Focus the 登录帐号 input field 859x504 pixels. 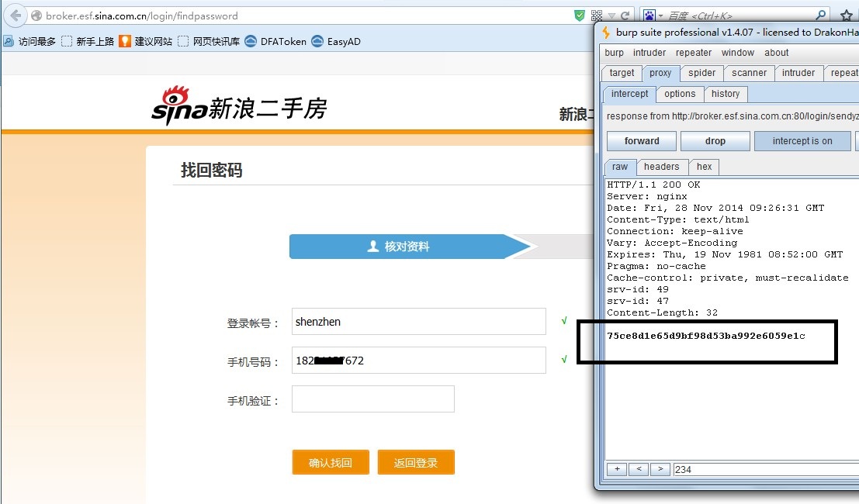tap(418, 321)
